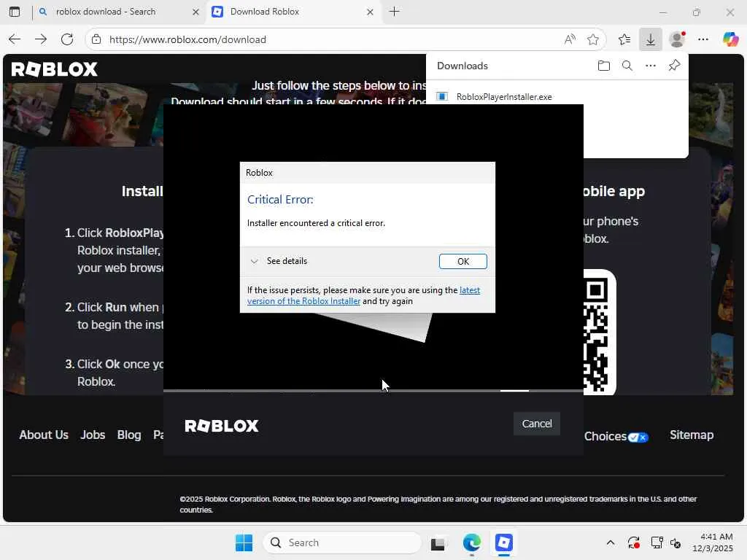Open Task View from the taskbar

(x=438, y=542)
